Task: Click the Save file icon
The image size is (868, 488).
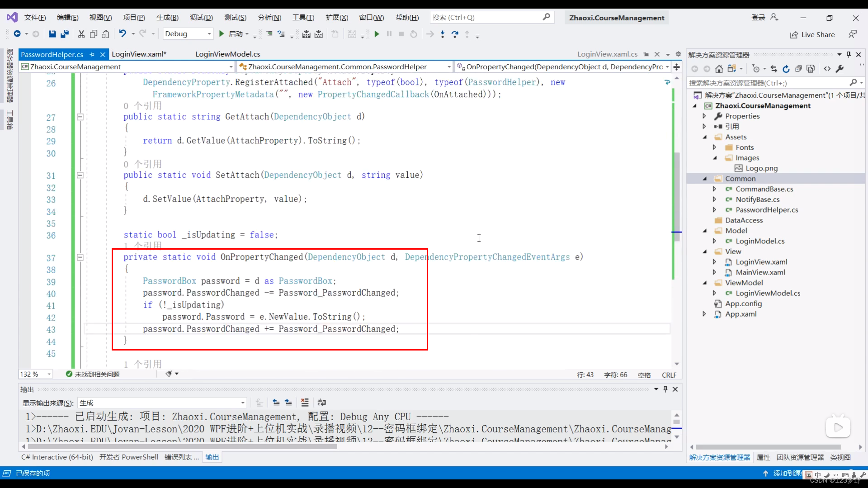Action: click(x=52, y=34)
